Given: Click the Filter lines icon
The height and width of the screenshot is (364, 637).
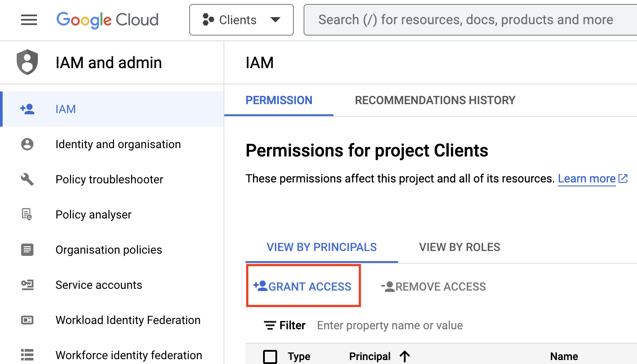Looking at the screenshot, I should pyautogui.click(x=270, y=326).
